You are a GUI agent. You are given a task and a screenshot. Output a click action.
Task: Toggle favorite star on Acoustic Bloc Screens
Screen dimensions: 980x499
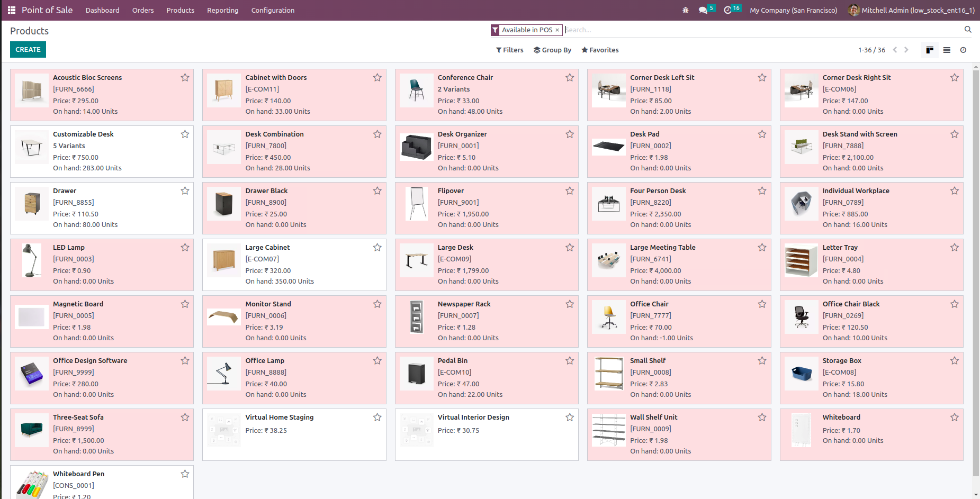[x=185, y=78]
